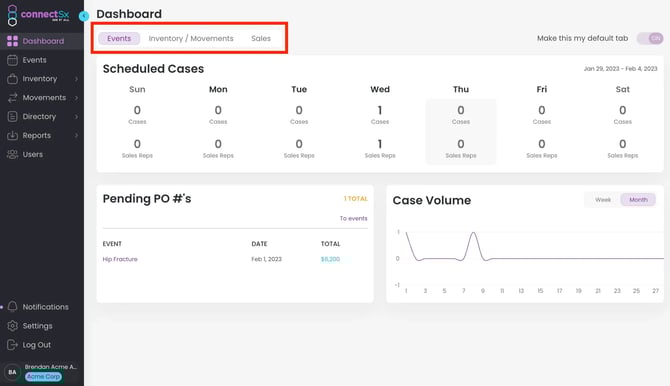The height and width of the screenshot is (386, 670).
Task: Open the Inventory / Movements tab
Action: [x=191, y=38]
